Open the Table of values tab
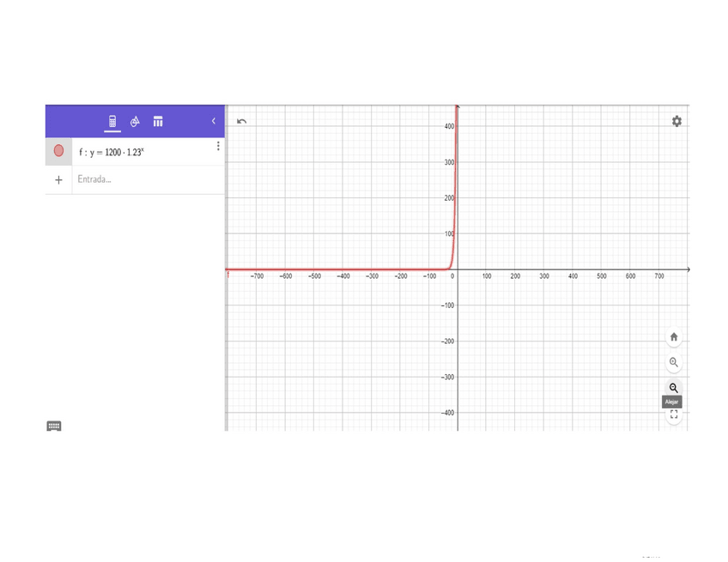The height and width of the screenshot is (562, 728). tap(158, 122)
